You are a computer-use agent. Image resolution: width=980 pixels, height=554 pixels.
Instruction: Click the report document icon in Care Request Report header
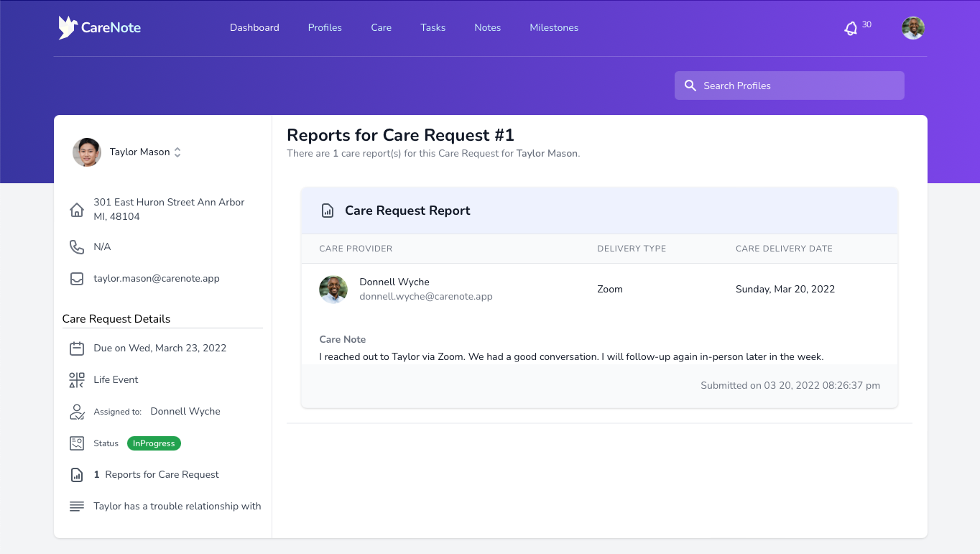[328, 211]
